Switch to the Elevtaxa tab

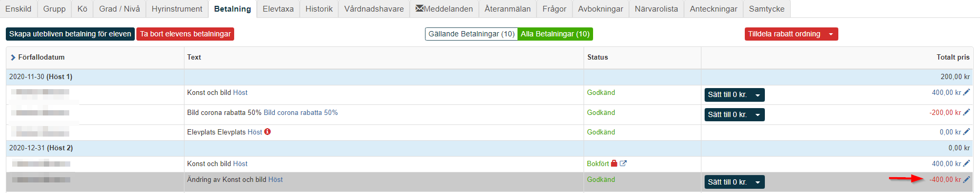(x=278, y=9)
